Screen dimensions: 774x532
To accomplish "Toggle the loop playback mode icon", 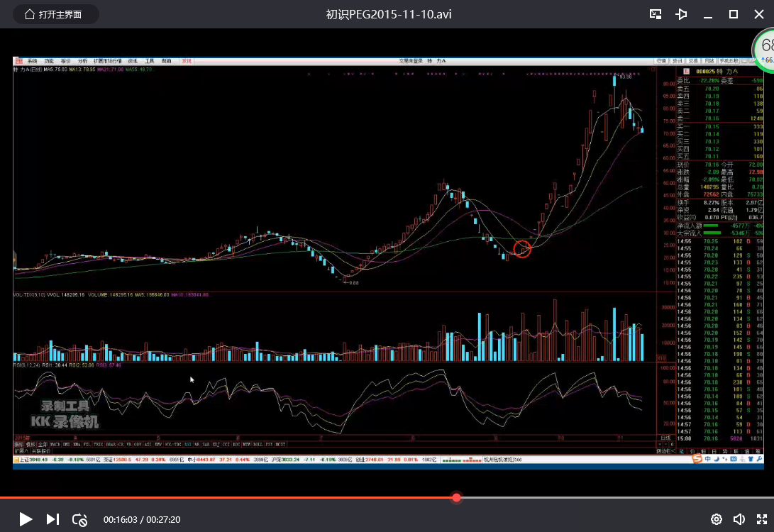I will (80, 519).
